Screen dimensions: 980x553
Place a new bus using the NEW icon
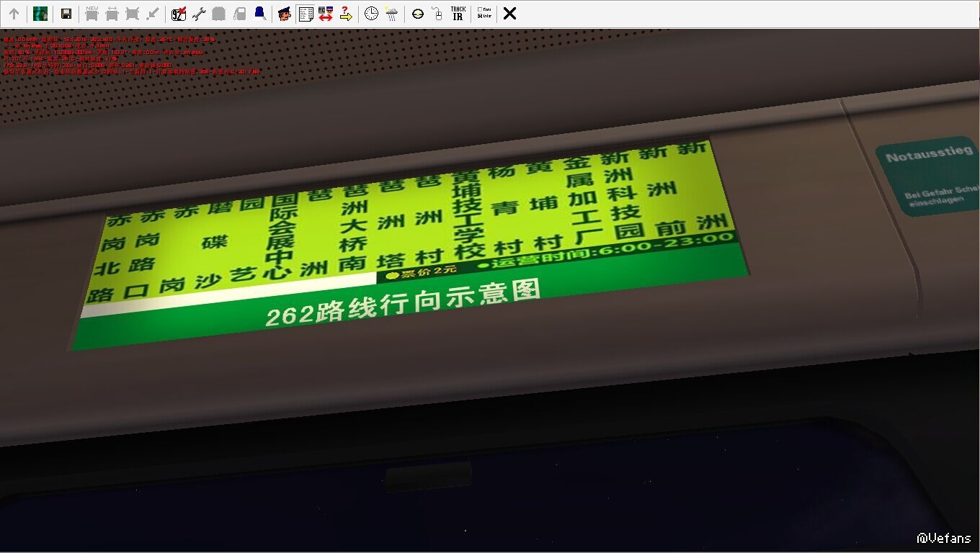pos(92,14)
